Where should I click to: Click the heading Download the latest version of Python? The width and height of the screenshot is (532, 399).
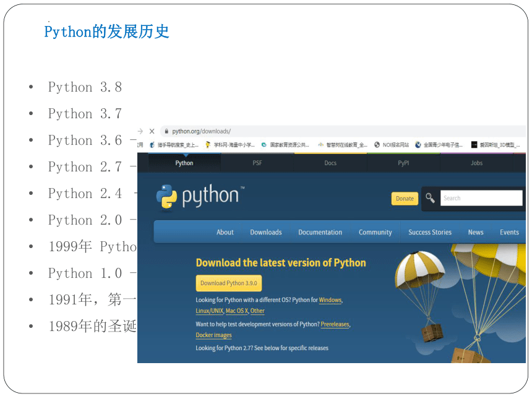click(281, 263)
